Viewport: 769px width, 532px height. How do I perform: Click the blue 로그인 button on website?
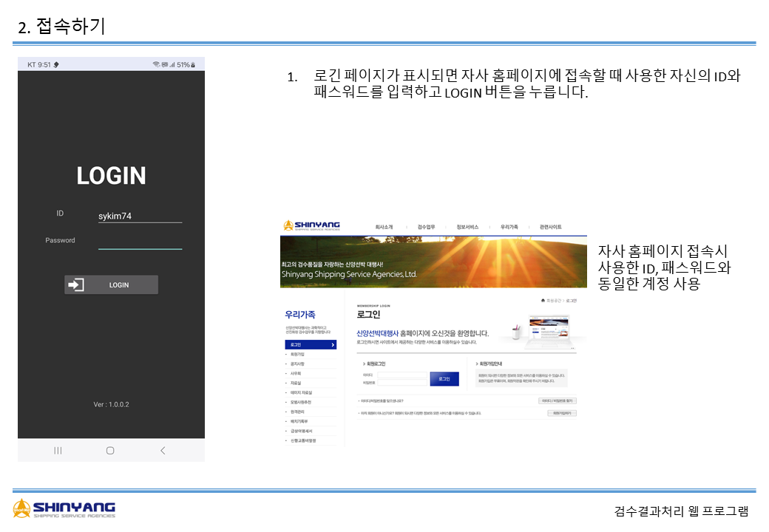point(444,378)
